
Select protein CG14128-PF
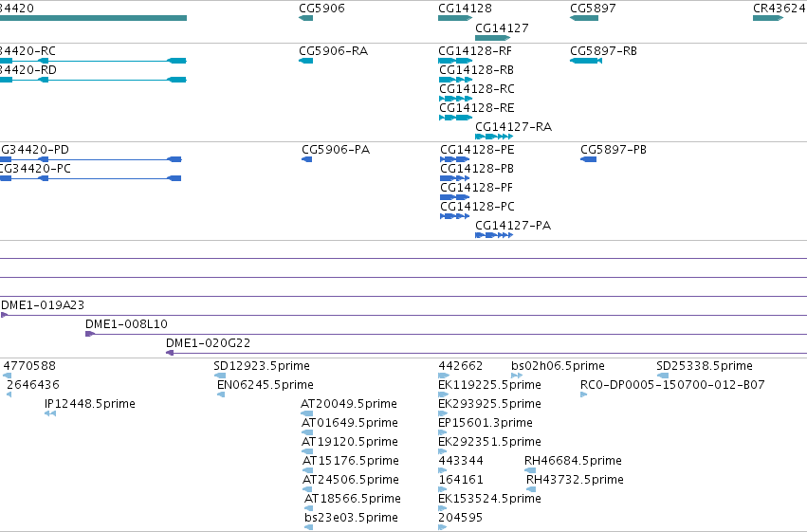454,197
